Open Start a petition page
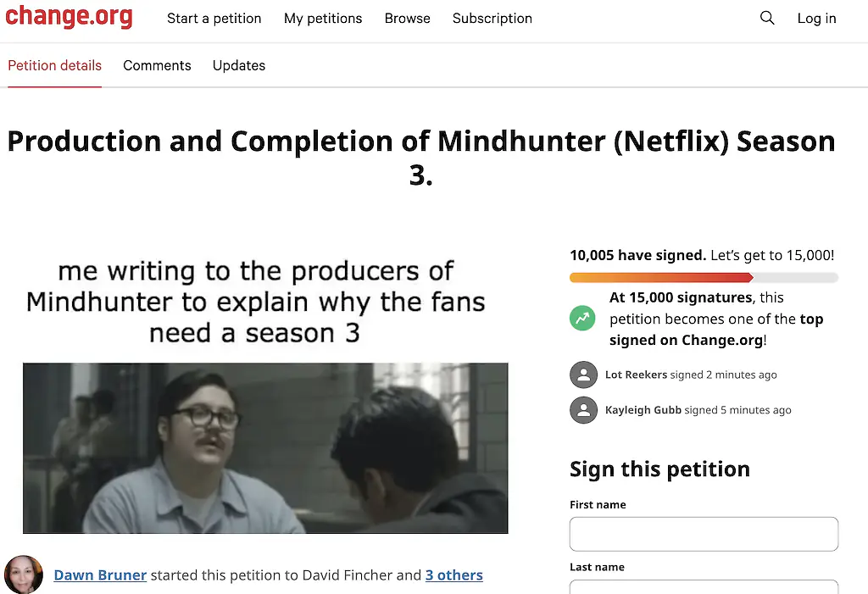Viewport: 868px width, 594px height. (214, 18)
